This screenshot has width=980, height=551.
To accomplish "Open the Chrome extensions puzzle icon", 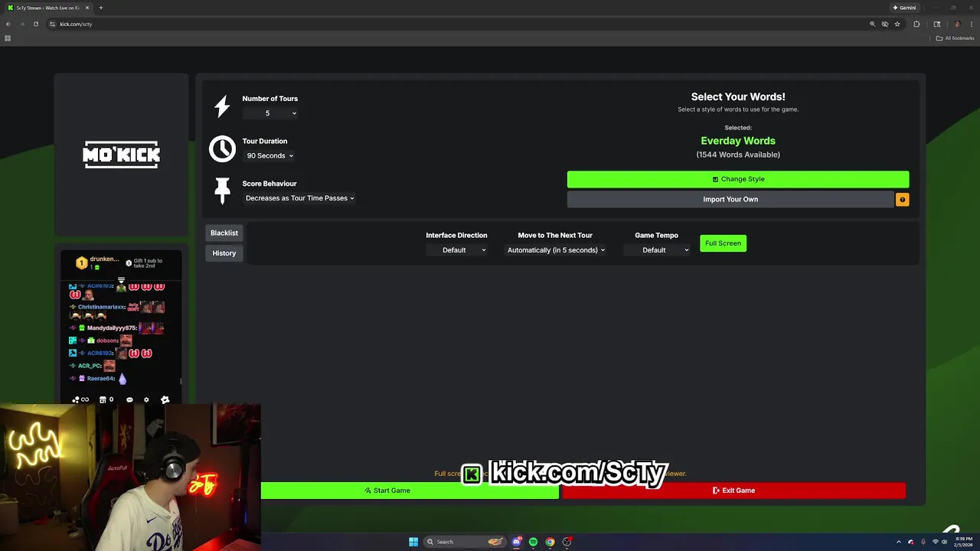I will tap(916, 24).
